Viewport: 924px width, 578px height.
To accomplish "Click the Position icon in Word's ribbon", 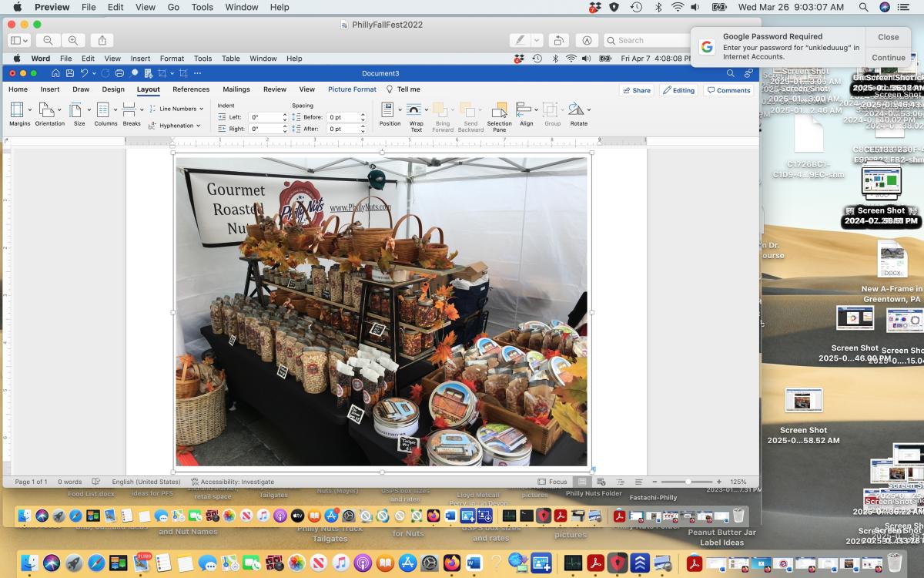I will pos(388,109).
